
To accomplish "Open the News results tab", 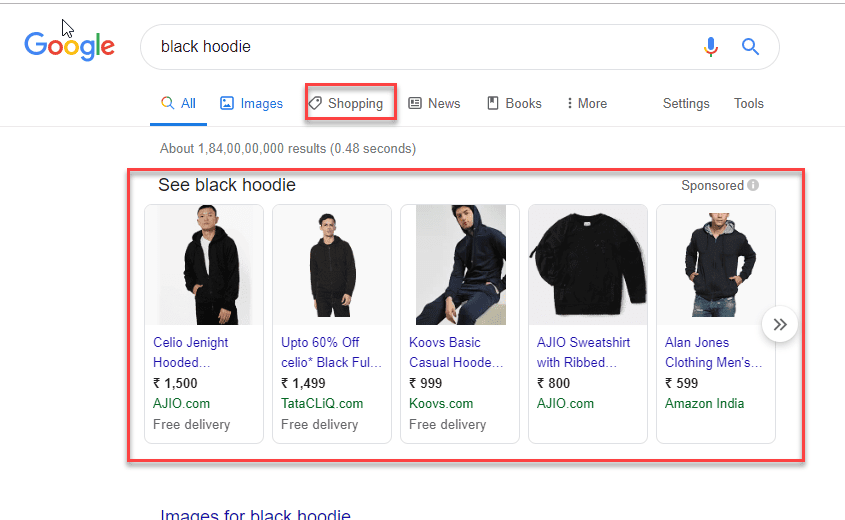I will 434,103.
